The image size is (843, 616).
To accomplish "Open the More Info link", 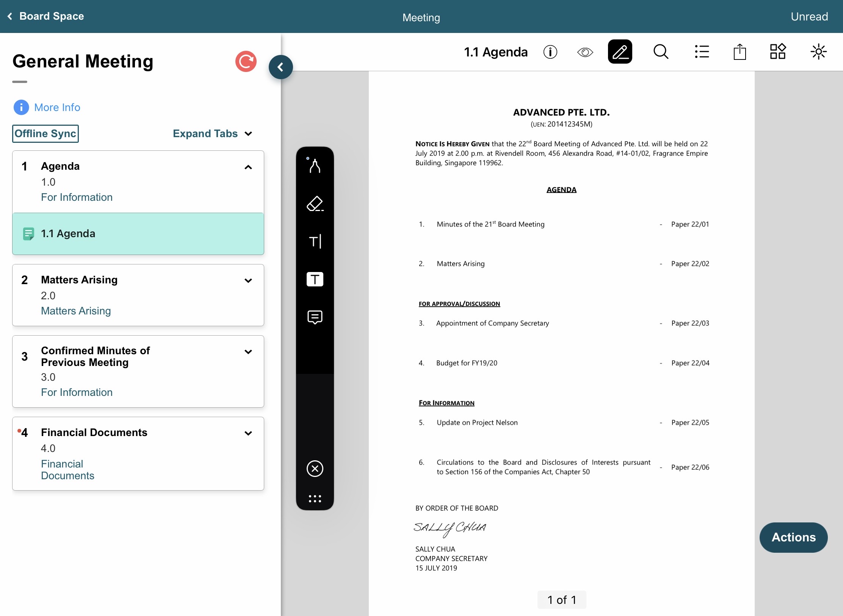I will click(57, 108).
